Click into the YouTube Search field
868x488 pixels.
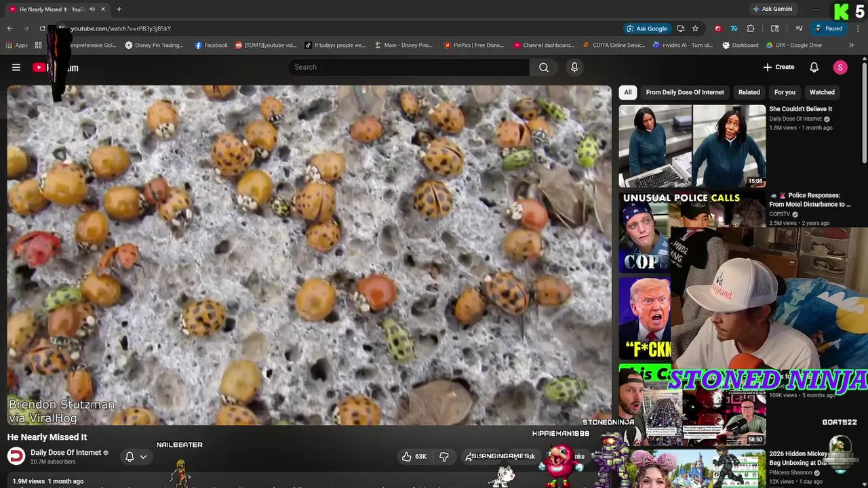click(x=409, y=67)
